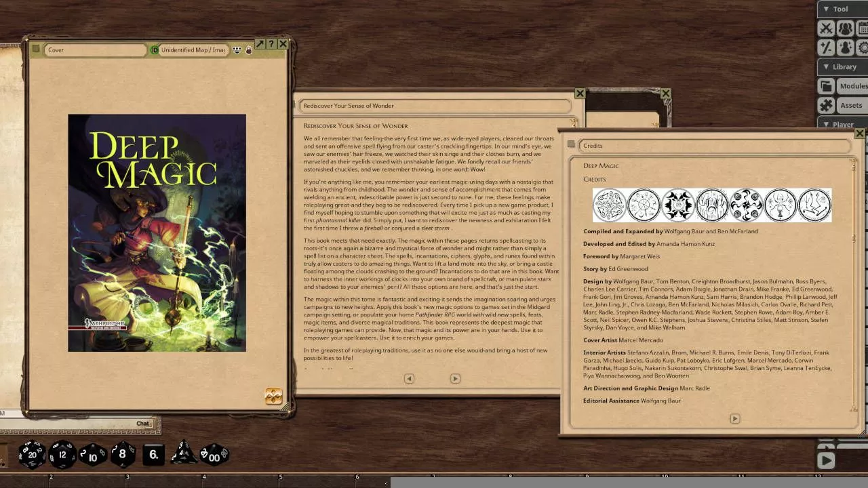868x488 pixels.
Task: Close the Credits window
Action: 859,134
